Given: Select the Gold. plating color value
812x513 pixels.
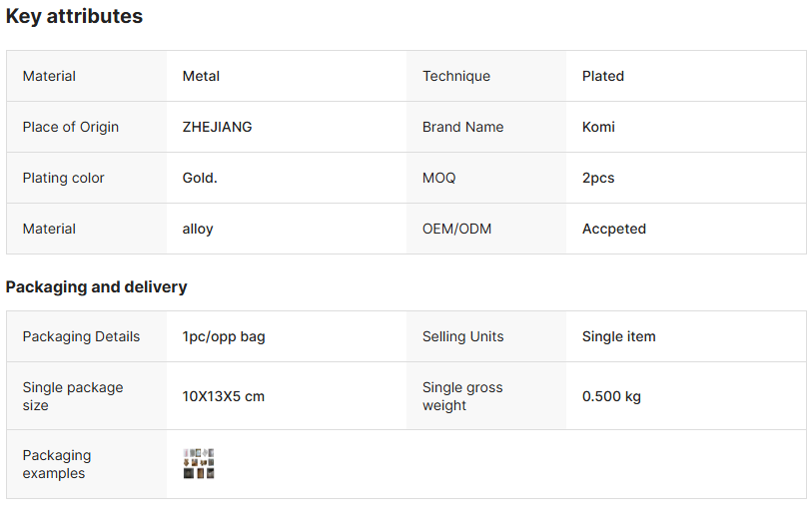Looking at the screenshot, I should point(200,178).
